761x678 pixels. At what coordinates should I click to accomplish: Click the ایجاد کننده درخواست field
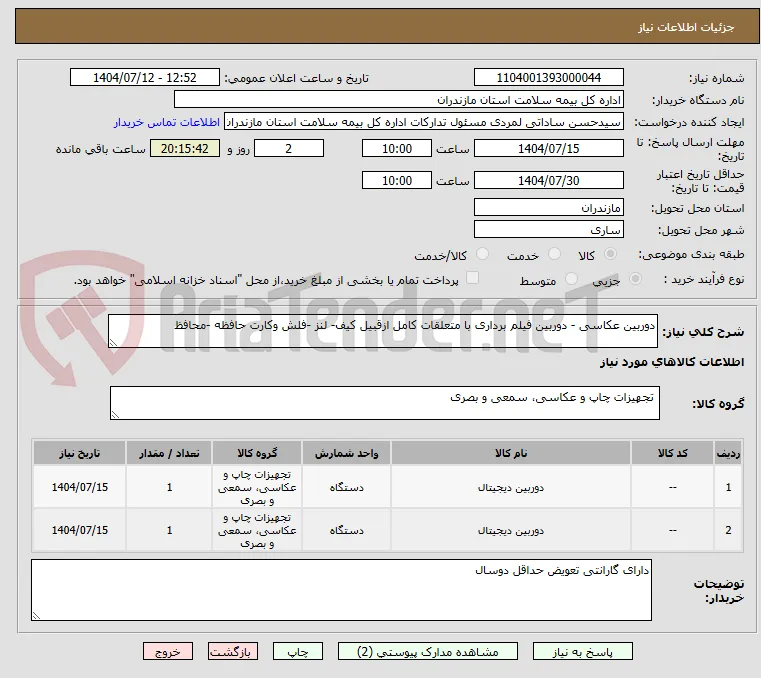click(x=424, y=122)
